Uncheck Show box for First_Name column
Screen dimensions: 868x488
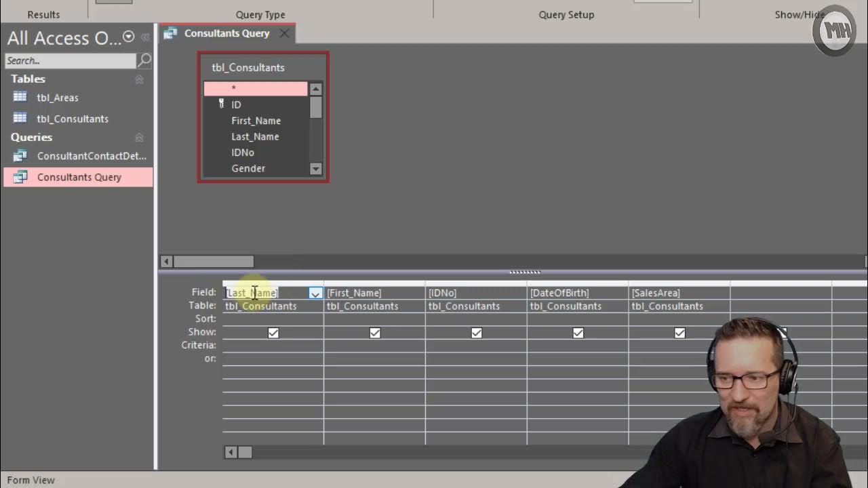tap(375, 333)
